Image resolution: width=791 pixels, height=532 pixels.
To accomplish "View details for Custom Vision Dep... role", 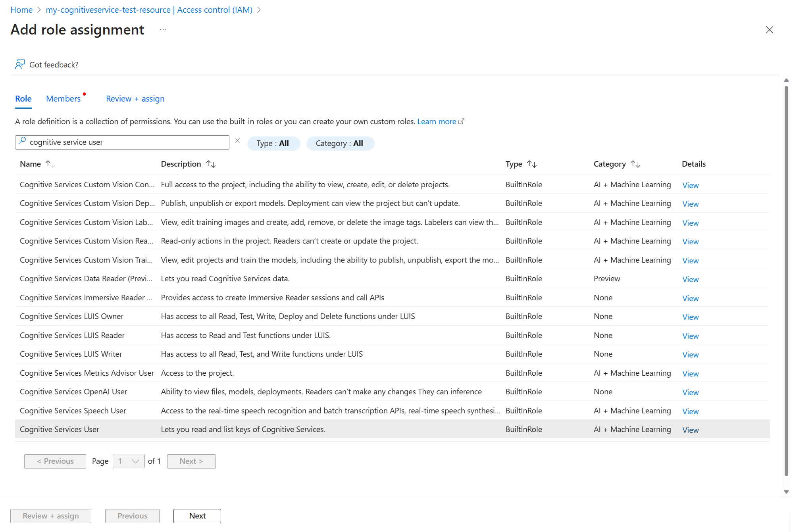I will click(x=690, y=204).
